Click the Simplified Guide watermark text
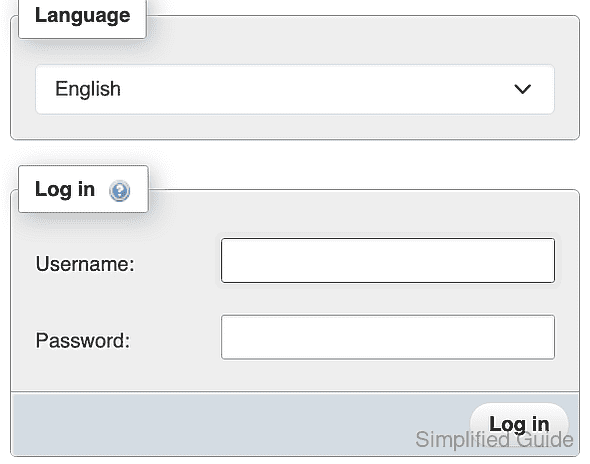Viewport: 590px width, 464px height. [494, 440]
